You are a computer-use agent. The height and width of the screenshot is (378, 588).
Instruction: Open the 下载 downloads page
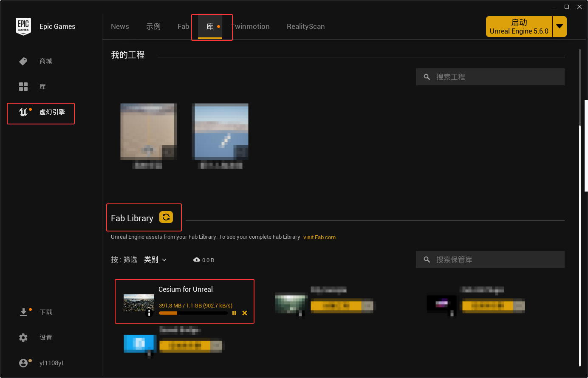click(x=46, y=312)
